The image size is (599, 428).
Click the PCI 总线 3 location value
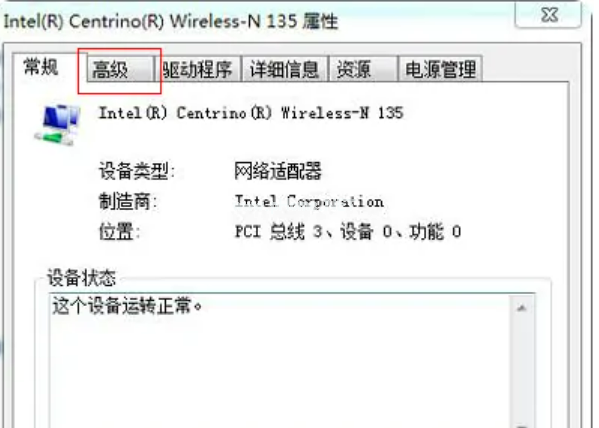click(348, 232)
